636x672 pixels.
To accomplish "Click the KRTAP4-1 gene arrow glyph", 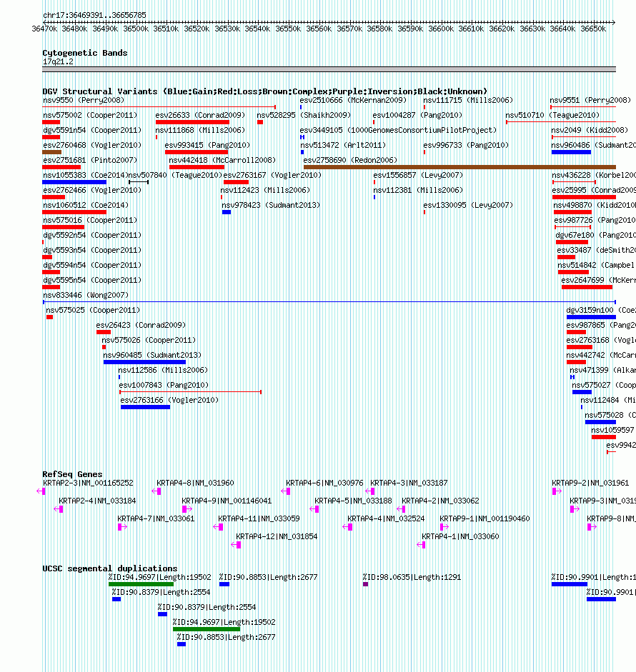I will pyautogui.click(x=421, y=545).
